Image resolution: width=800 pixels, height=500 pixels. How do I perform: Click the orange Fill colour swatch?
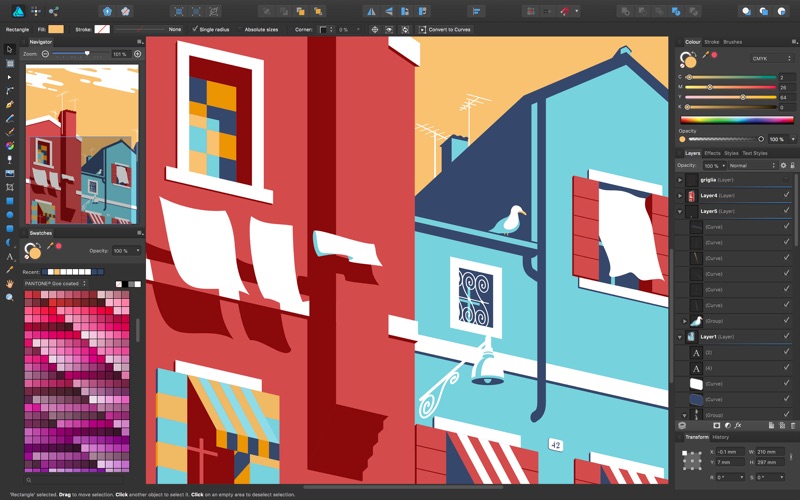pyautogui.click(x=56, y=29)
